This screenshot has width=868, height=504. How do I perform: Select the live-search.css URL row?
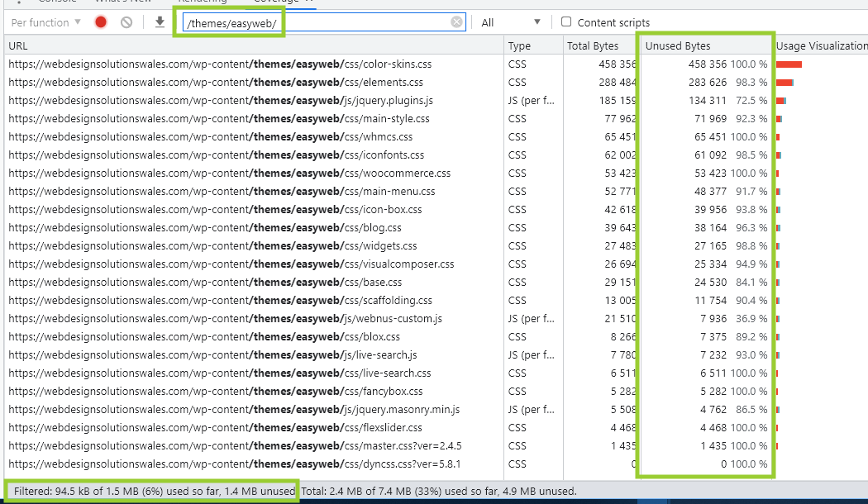click(x=436, y=373)
